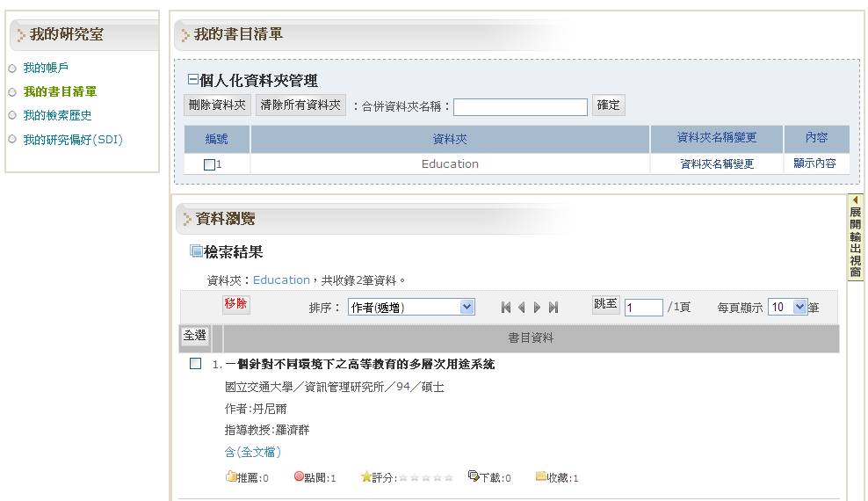Click the 點閱 red view-count icon
868x501 pixels.
point(299,477)
